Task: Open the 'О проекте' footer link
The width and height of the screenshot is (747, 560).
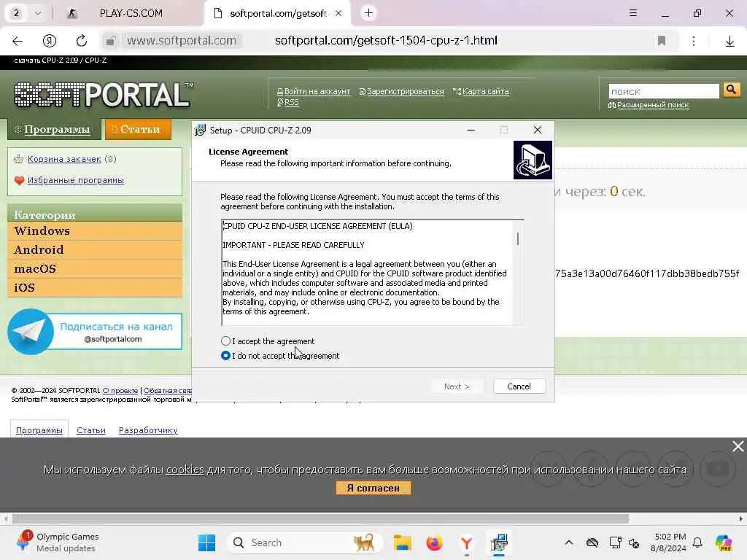Action: pos(120,391)
